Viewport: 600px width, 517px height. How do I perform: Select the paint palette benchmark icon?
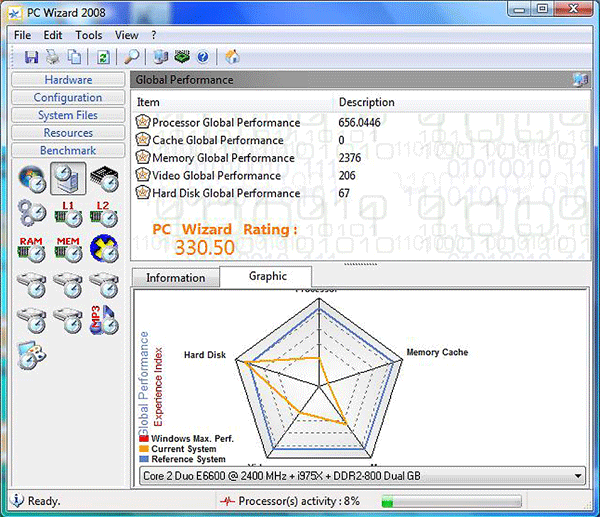31,355
